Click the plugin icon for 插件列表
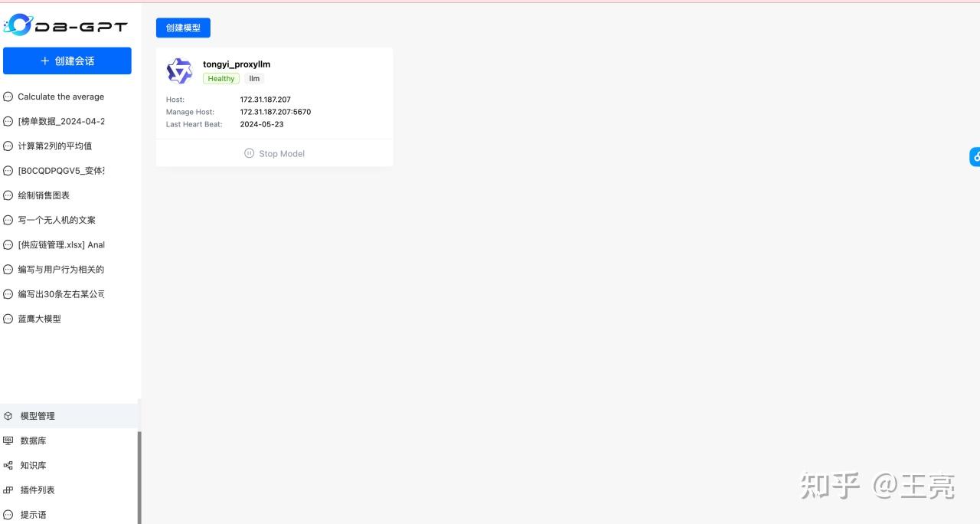Image resolution: width=980 pixels, height=524 pixels. coord(8,490)
